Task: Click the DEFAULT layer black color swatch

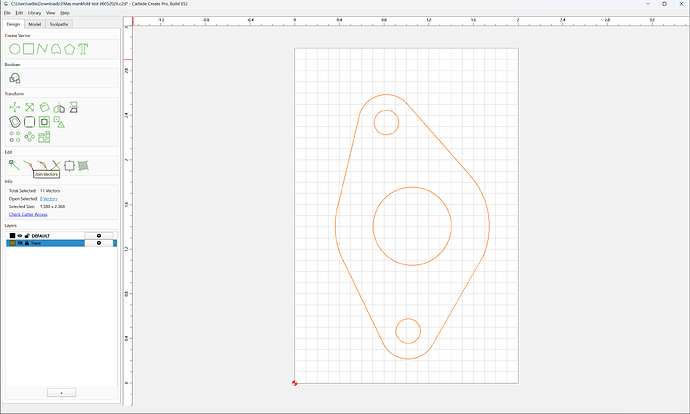Action: (12, 236)
